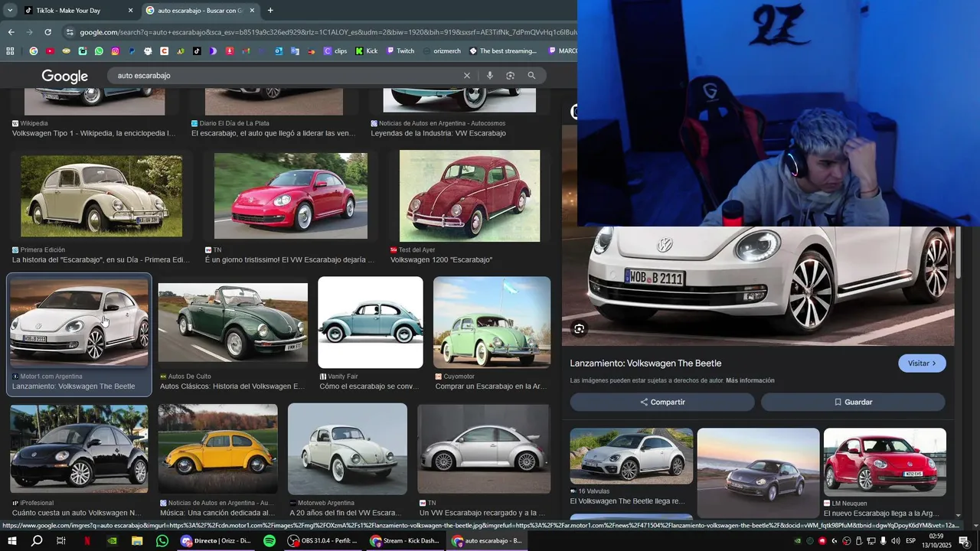The image size is (980, 551).
Task: Click the Guardar button
Action: (x=853, y=402)
